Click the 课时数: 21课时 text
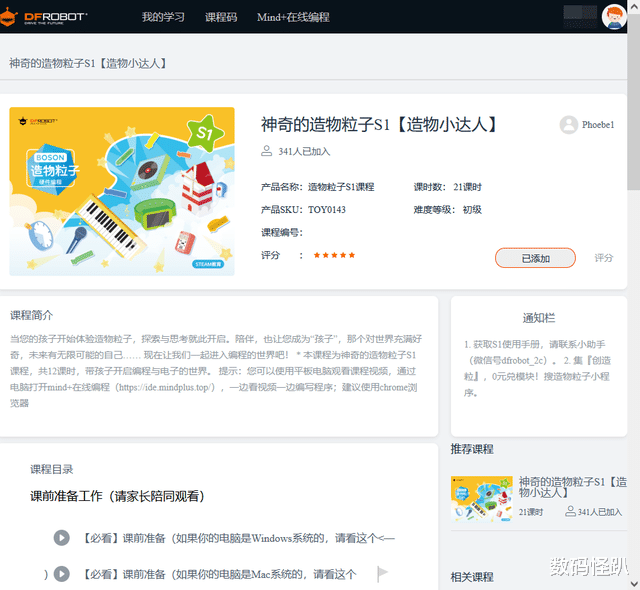Viewport: 640px width, 590px height. click(x=447, y=187)
